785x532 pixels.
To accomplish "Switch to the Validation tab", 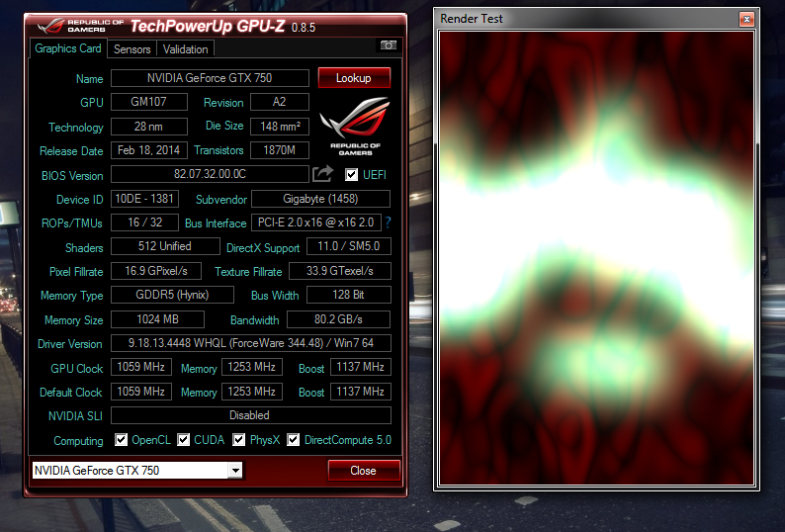I will click(185, 49).
